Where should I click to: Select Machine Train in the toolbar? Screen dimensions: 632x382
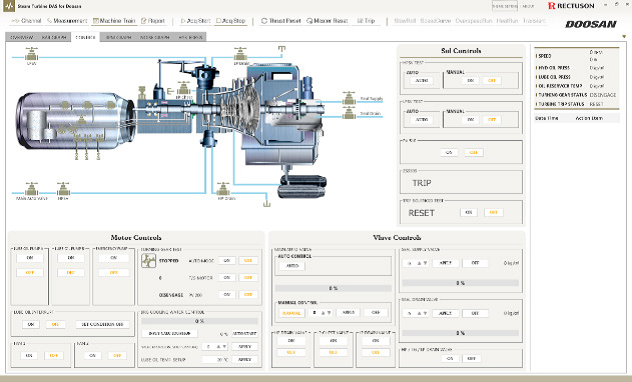[x=114, y=21]
